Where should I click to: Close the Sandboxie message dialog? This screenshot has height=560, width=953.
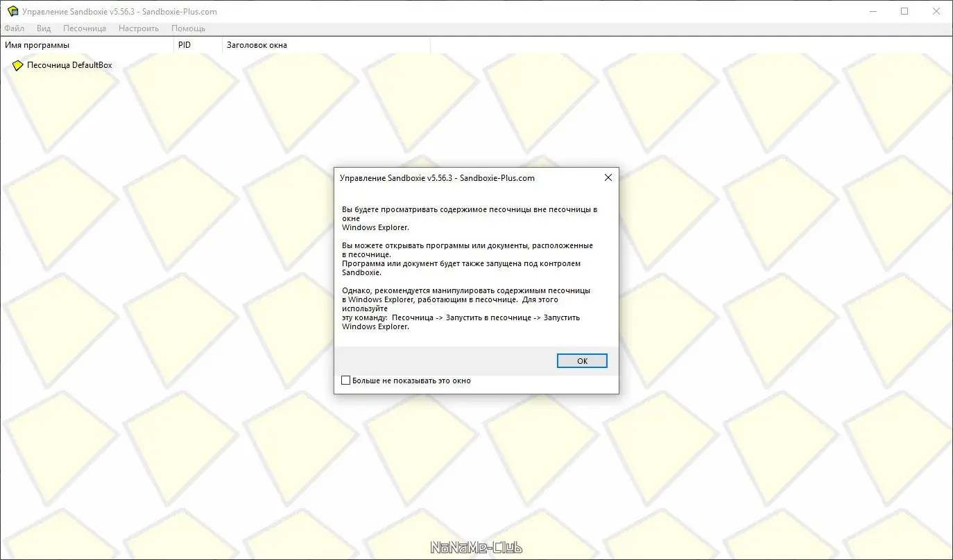pyautogui.click(x=608, y=177)
